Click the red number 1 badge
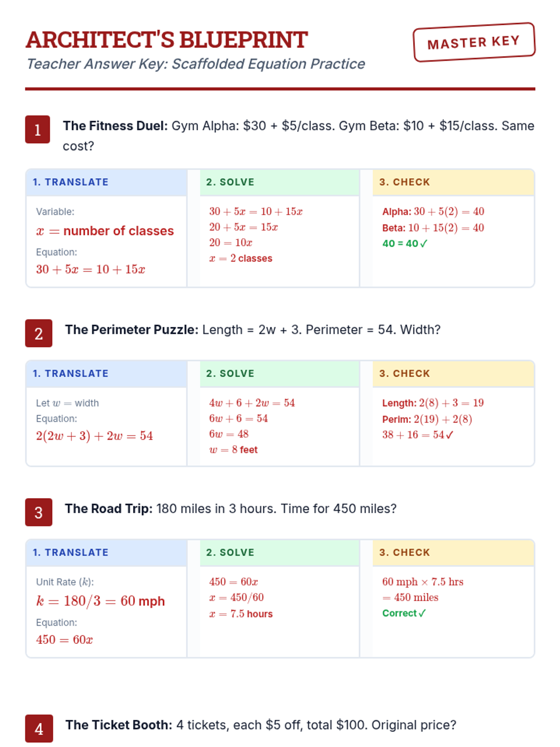The image size is (560, 747). [x=38, y=129]
